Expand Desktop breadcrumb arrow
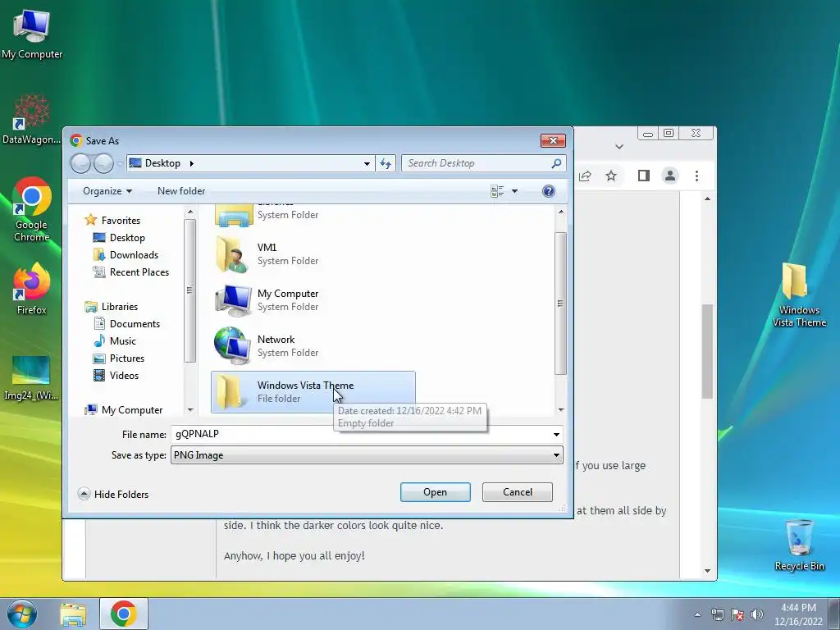This screenshot has height=630, width=840. point(191,163)
